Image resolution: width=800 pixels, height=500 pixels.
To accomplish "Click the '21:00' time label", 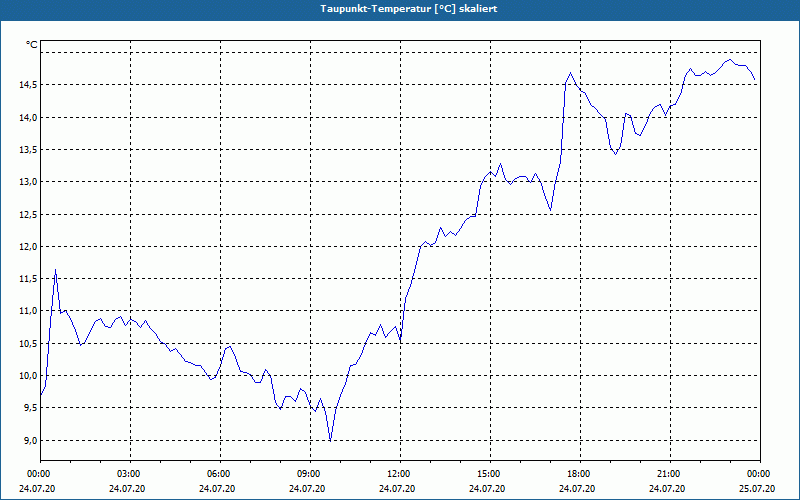I will 667,474.
